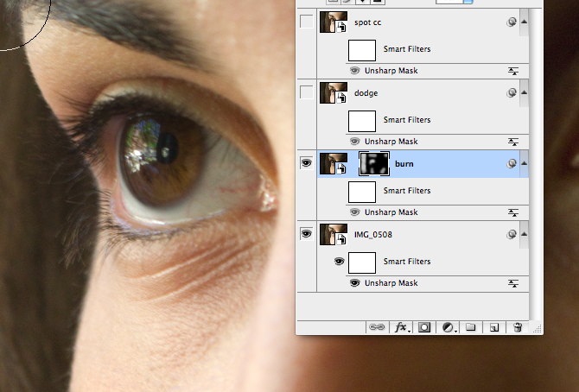The height and width of the screenshot is (392, 579).
Task: Hide the burn layer
Action: pyautogui.click(x=307, y=163)
